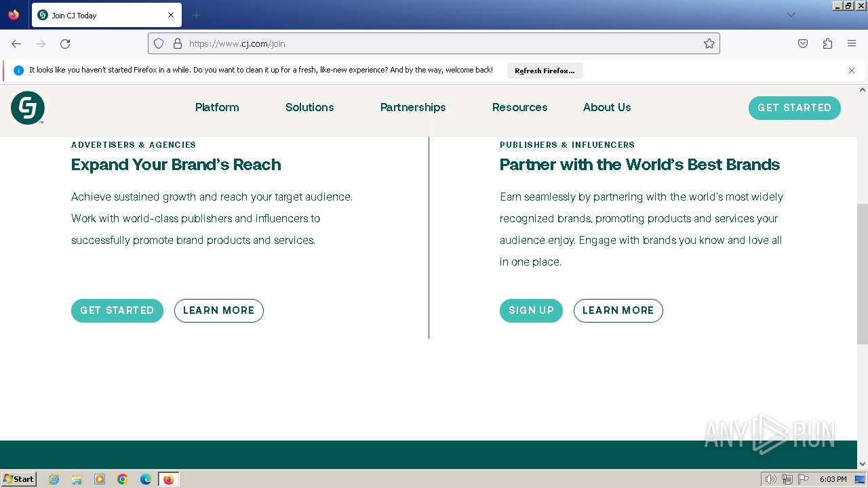
Task: Open the List all tabs dropdown arrow
Action: [791, 15]
